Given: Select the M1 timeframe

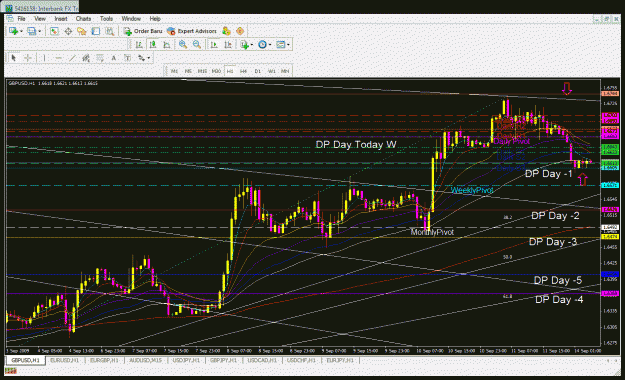Looking at the screenshot, I should click(174, 71).
